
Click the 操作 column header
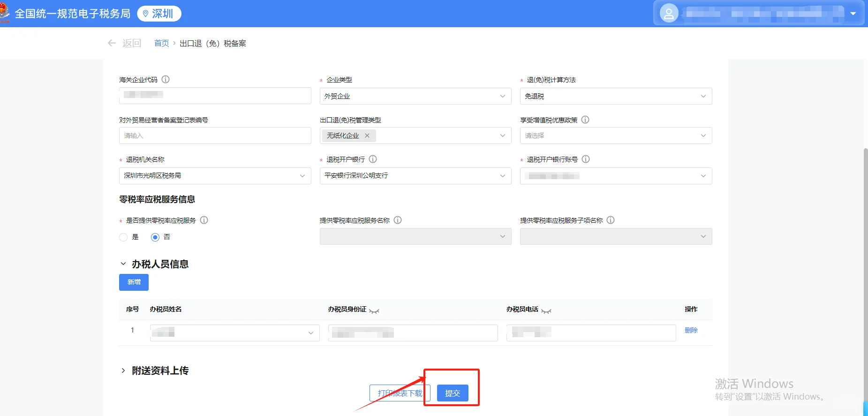pos(691,309)
